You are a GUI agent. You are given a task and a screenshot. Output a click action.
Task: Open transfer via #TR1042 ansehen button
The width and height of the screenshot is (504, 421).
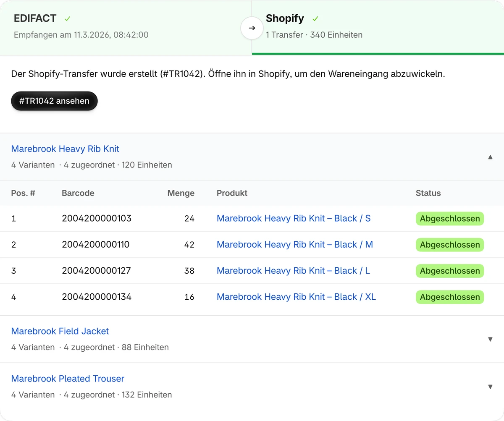(x=54, y=101)
